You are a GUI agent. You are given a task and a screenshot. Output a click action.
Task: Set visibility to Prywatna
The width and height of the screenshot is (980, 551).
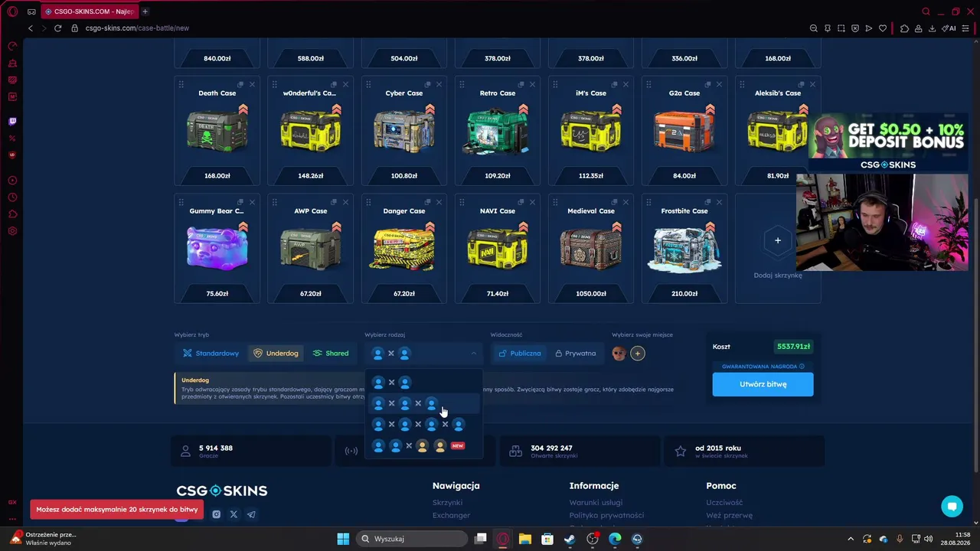coord(576,354)
